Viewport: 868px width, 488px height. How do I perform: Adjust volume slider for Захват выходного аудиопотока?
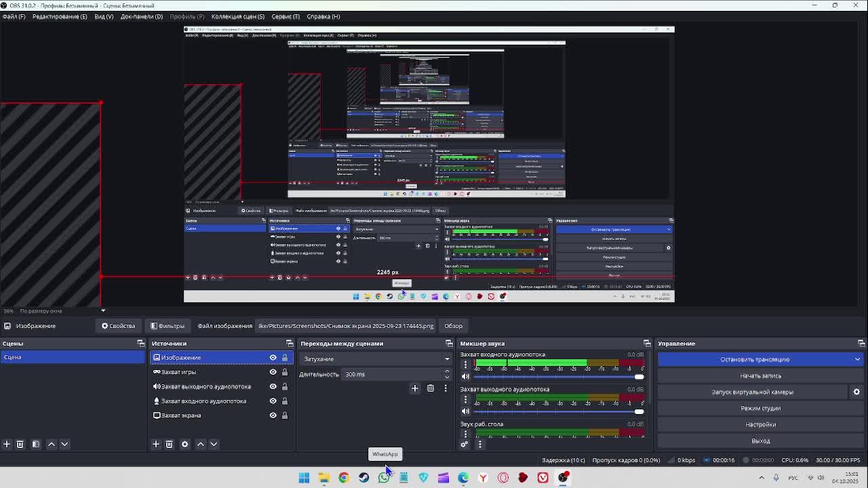click(x=559, y=411)
